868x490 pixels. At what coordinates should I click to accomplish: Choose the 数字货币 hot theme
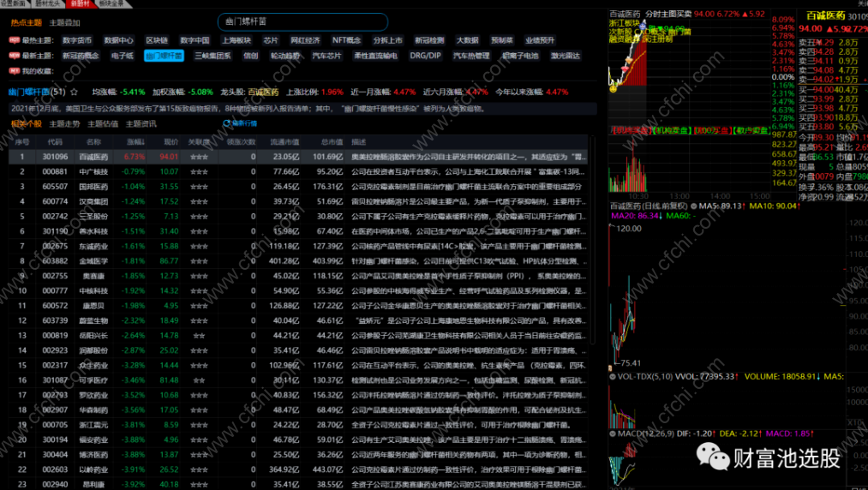pyautogui.click(x=77, y=40)
